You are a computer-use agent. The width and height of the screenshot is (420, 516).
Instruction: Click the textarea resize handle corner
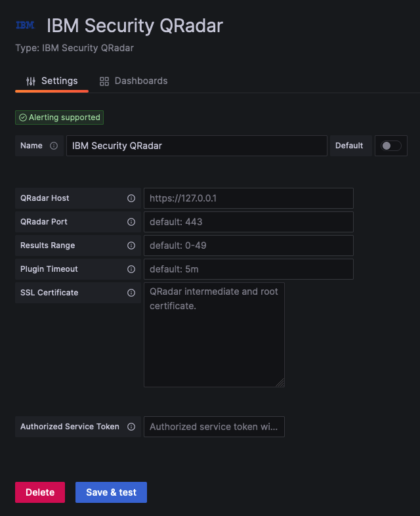click(x=281, y=383)
